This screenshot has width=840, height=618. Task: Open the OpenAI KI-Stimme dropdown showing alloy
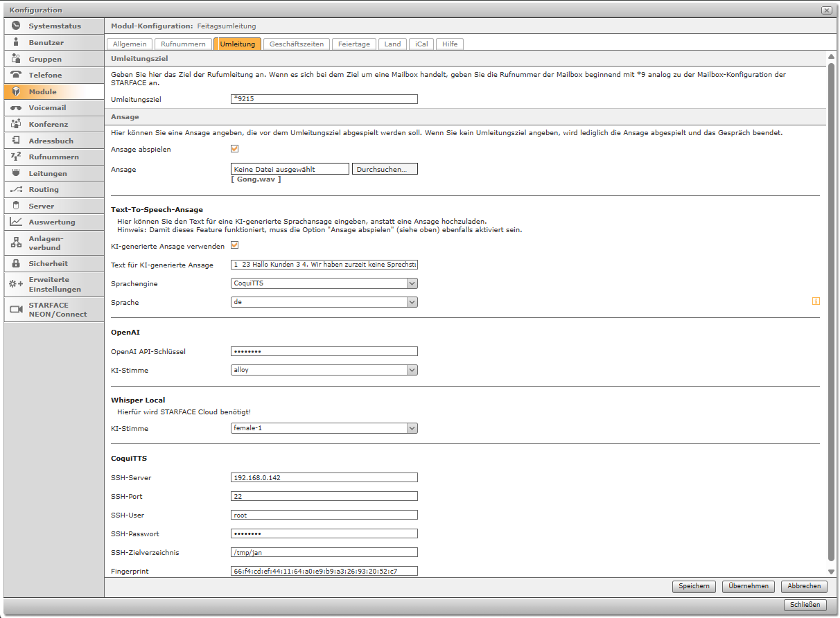click(x=412, y=370)
